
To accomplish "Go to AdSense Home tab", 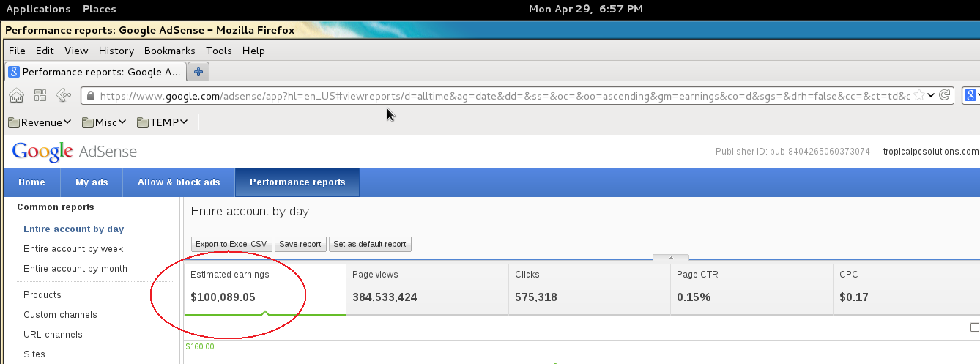I will coord(31,182).
